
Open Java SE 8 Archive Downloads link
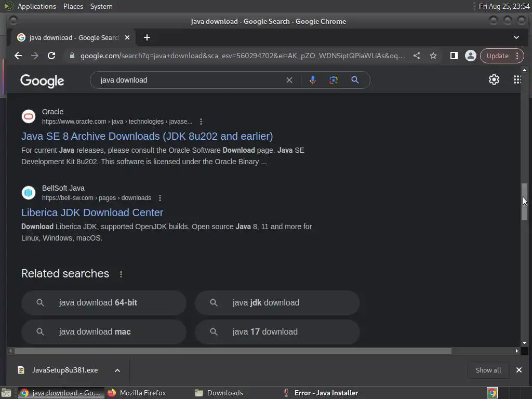(147, 136)
